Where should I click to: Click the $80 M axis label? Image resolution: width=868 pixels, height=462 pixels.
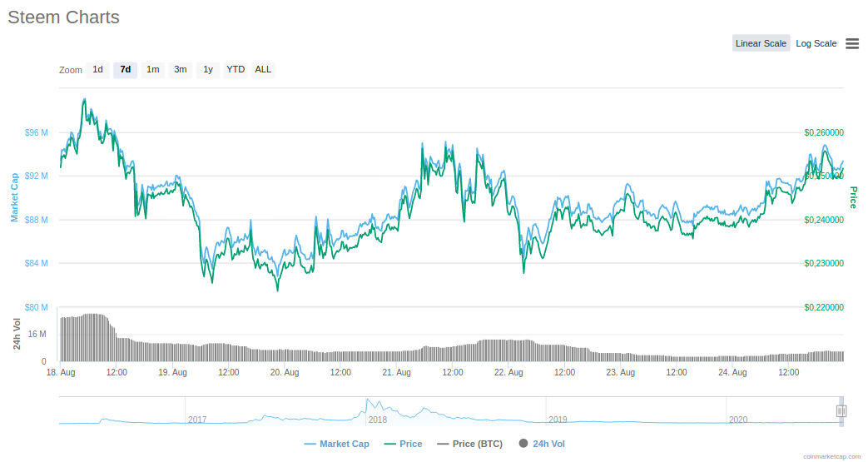point(36,307)
